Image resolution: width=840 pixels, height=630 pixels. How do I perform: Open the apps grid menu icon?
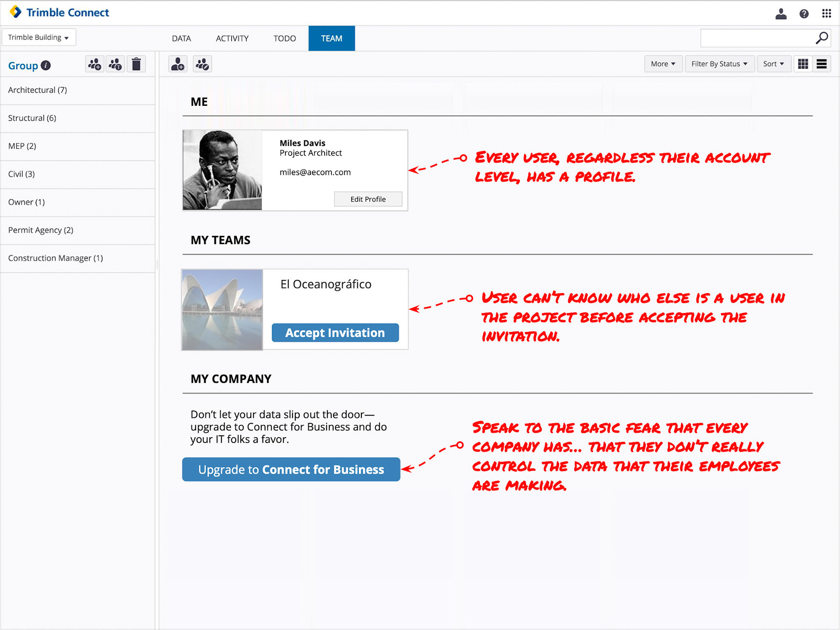click(x=826, y=14)
